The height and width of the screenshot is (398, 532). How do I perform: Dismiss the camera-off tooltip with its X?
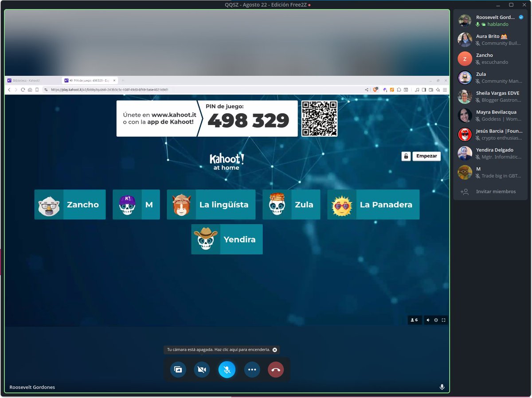click(x=275, y=350)
